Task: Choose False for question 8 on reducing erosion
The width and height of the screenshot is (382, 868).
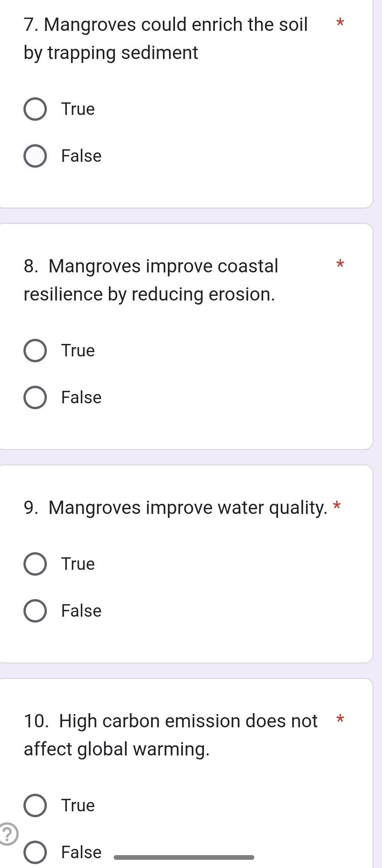Action: click(x=35, y=397)
